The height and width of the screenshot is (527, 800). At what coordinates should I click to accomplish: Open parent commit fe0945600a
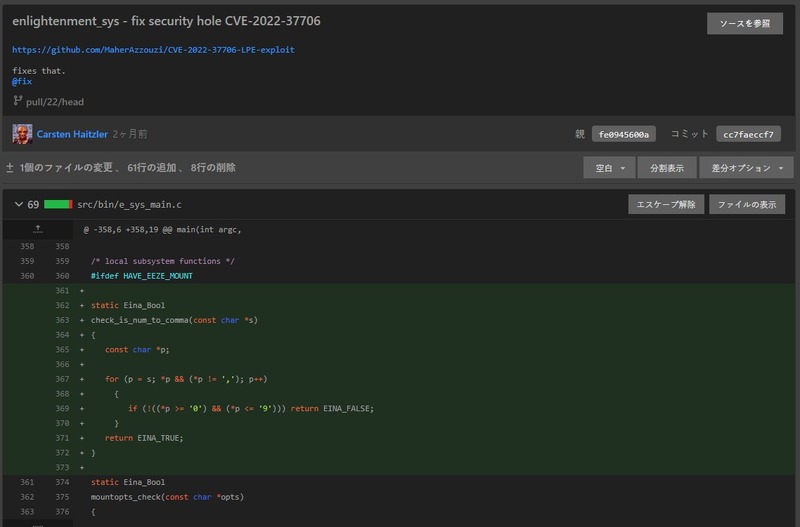click(623, 134)
